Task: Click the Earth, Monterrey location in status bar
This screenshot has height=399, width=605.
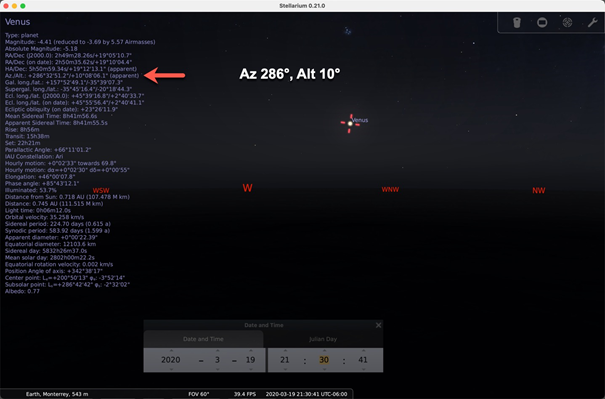Action: point(57,394)
